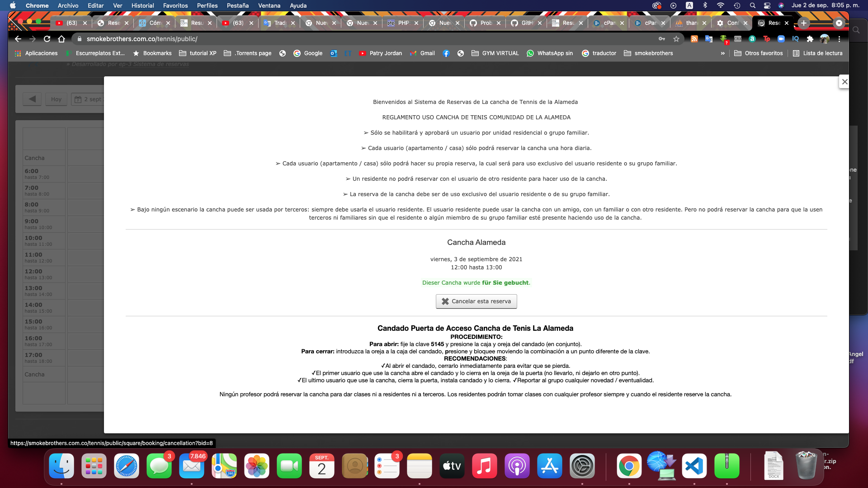Open System Preferences from the Dock
Image resolution: width=868 pixels, height=488 pixels.
pos(582,466)
